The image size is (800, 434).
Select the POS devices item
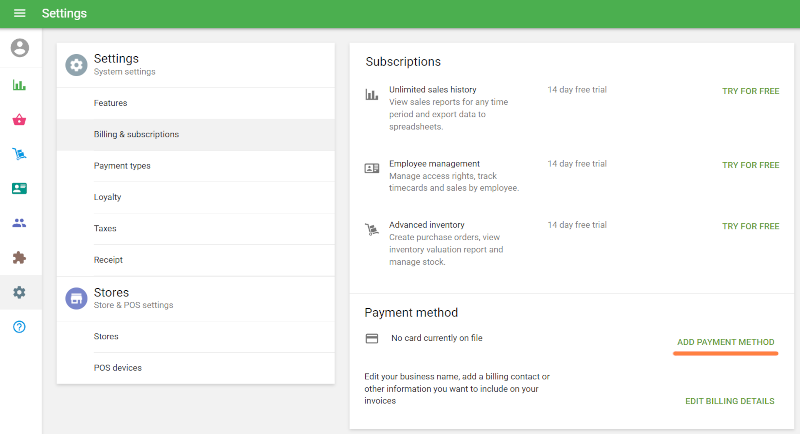pos(117,368)
